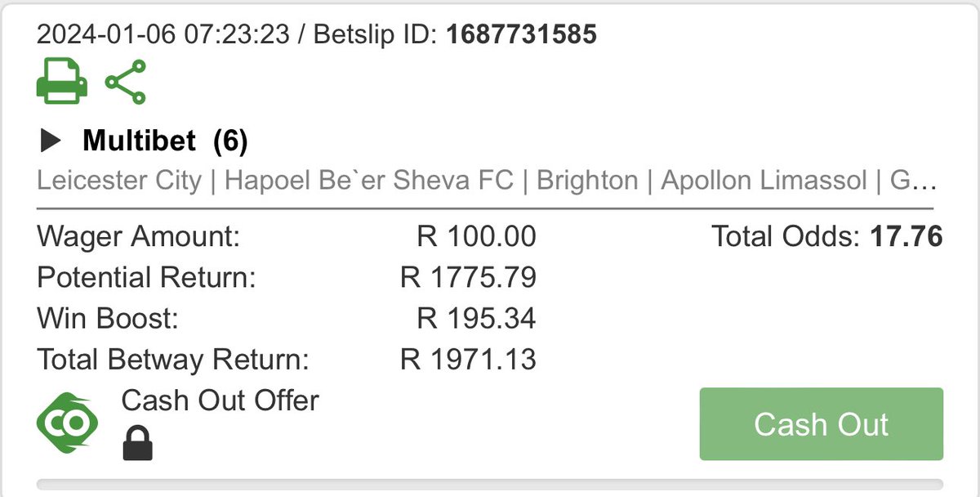Click the grey bar at the bottom
The width and height of the screenshot is (980, 497).
click(490, 484)
